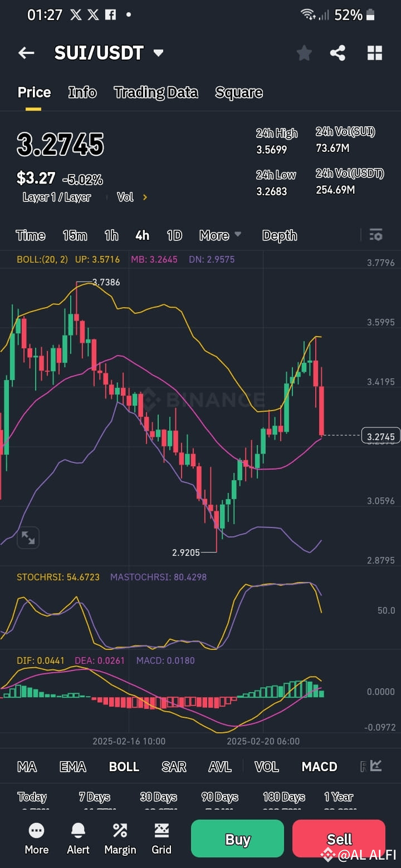Tap the MASTOCHRSI: 80.4298 label
Viewport: 401px width, 868px height.
point(158,577)
